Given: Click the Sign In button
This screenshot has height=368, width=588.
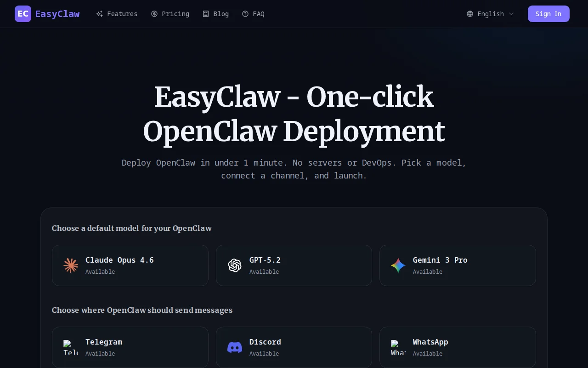Looking at the screenshot, I should click(x=548, y=14).
